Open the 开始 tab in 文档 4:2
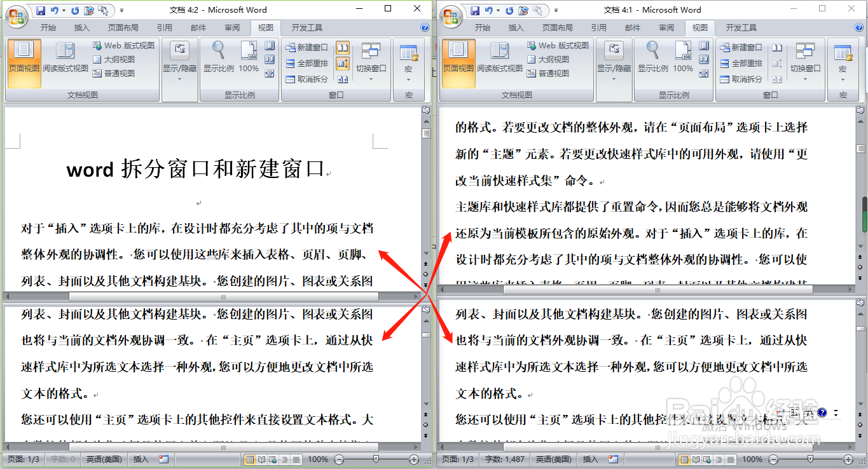The image size is (868, 469). point(48,28)
